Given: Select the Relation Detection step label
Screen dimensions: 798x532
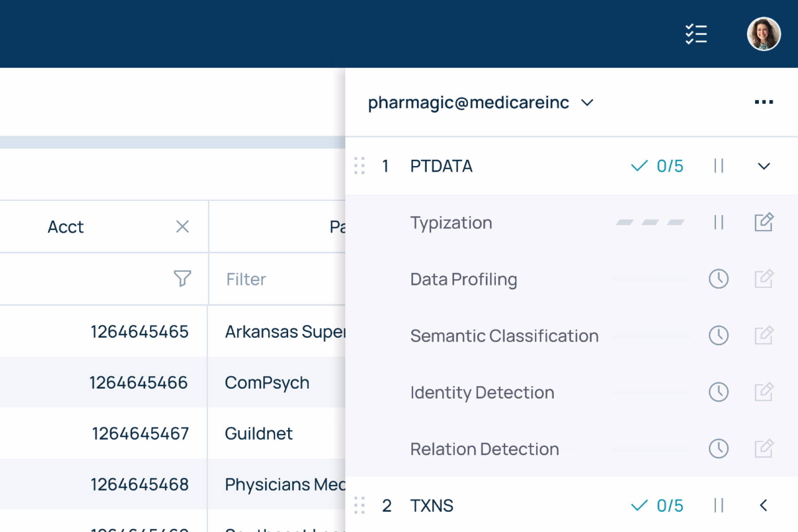Looking at the screenshot, I should coord(484,449).
